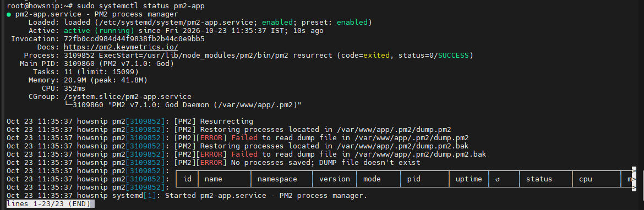
Task: Click the restart column icon in table header
Action: click(x=498, y=179)
